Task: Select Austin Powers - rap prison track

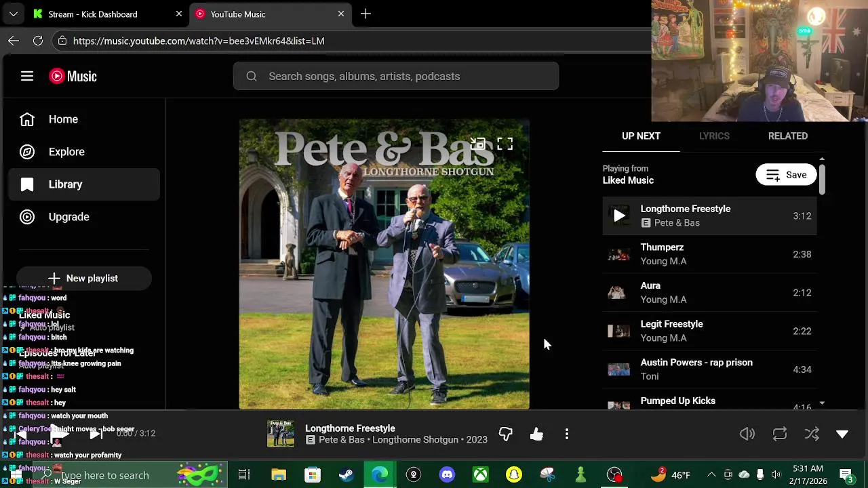Action: pos(709,369)
